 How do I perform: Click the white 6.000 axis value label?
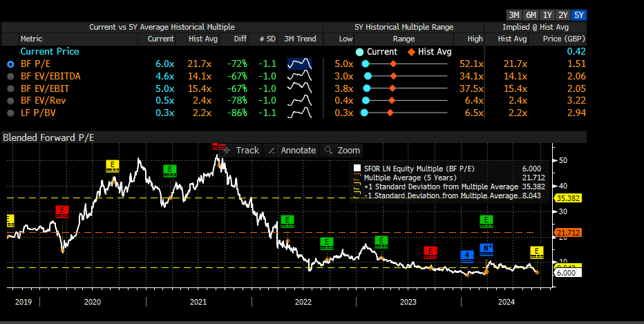[569, 273]
